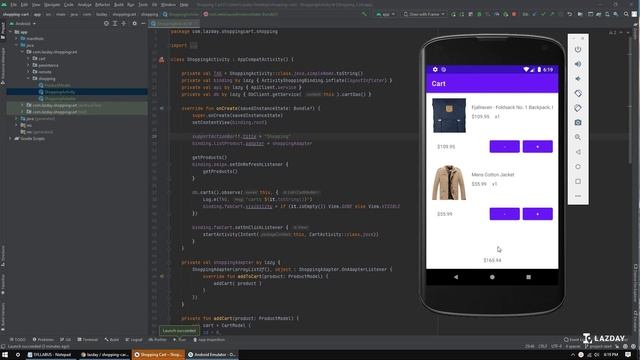Collapse the app module node
Screen dimensions: 640x360
coord(11,32)
